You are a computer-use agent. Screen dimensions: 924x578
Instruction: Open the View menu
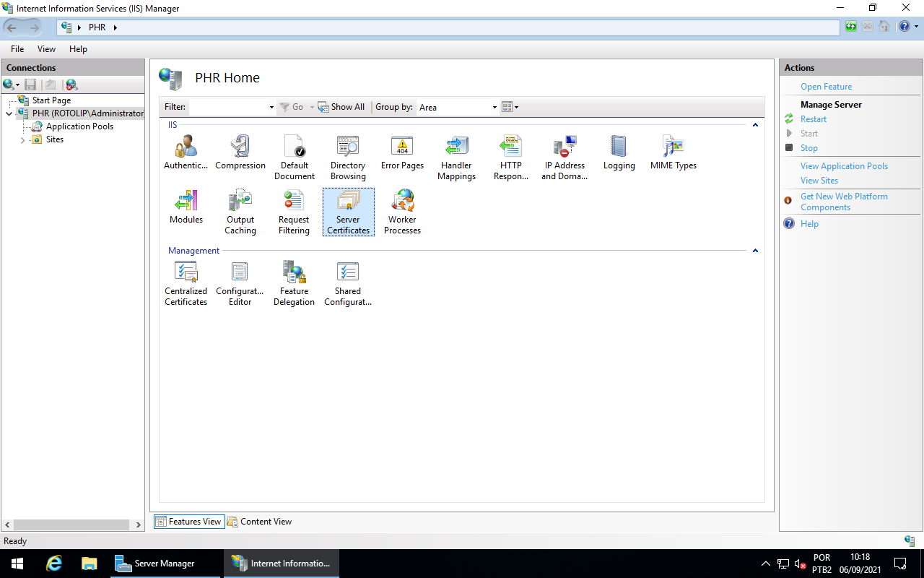[x=46, y=48]
